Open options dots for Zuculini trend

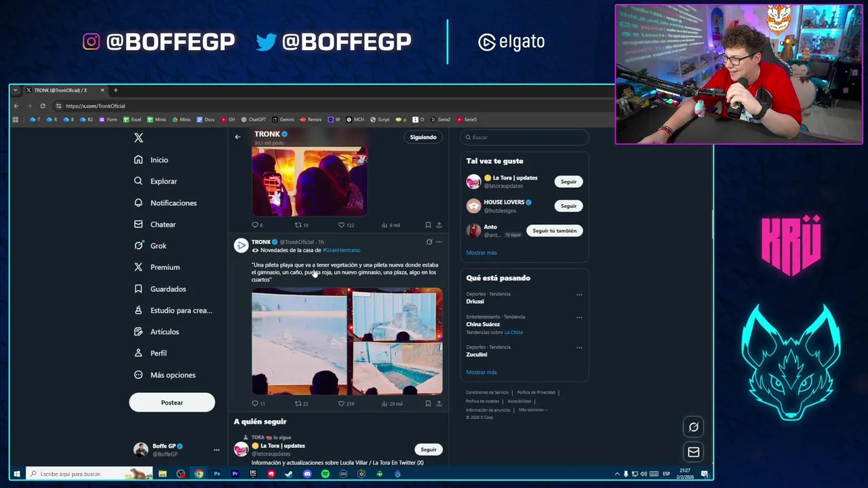[x=579, y=348]
